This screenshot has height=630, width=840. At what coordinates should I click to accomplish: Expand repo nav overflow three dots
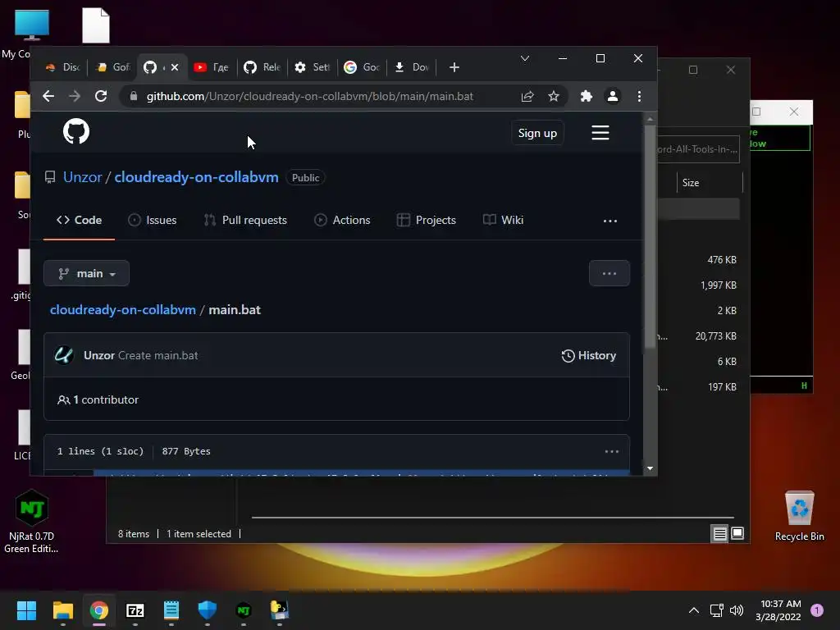point(610,221)
